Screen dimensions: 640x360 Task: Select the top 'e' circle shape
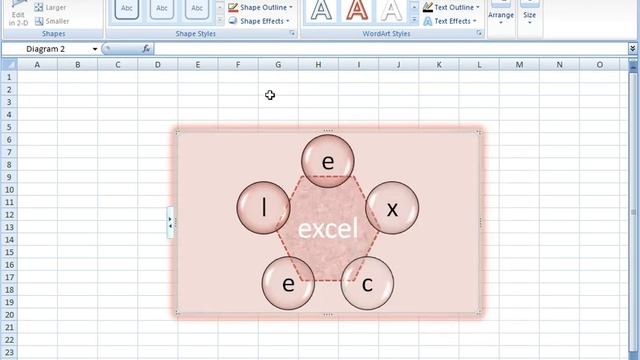point(328,161)
